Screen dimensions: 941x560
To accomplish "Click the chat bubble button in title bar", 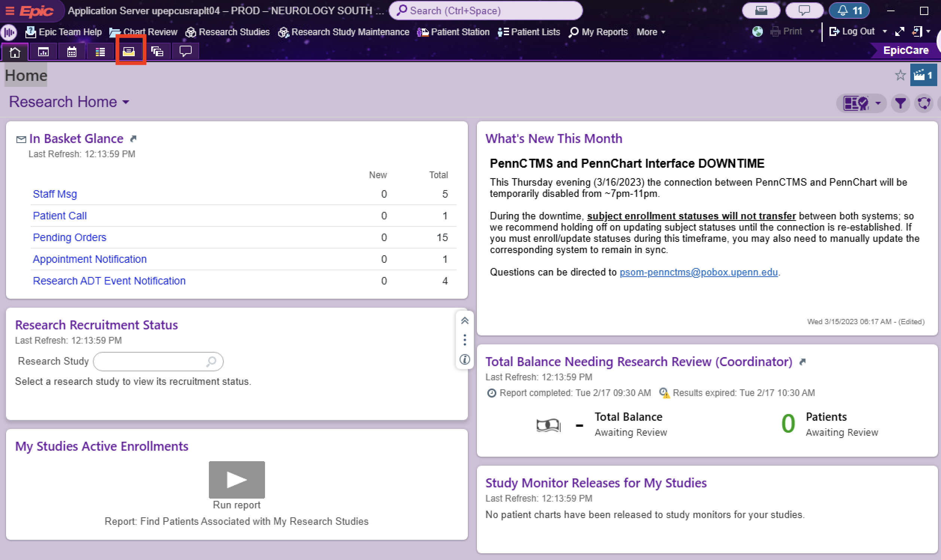I will [x=804, y=10].
